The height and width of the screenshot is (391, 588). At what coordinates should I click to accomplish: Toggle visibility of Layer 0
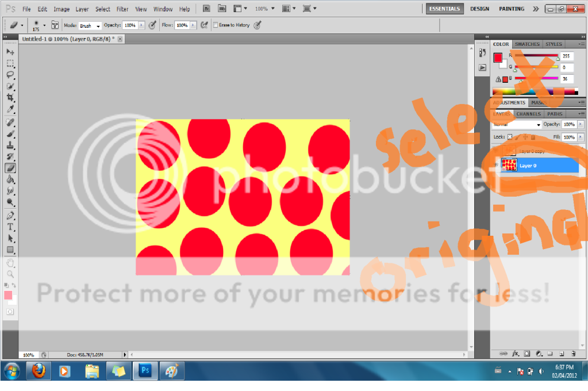tap(495, 166)
